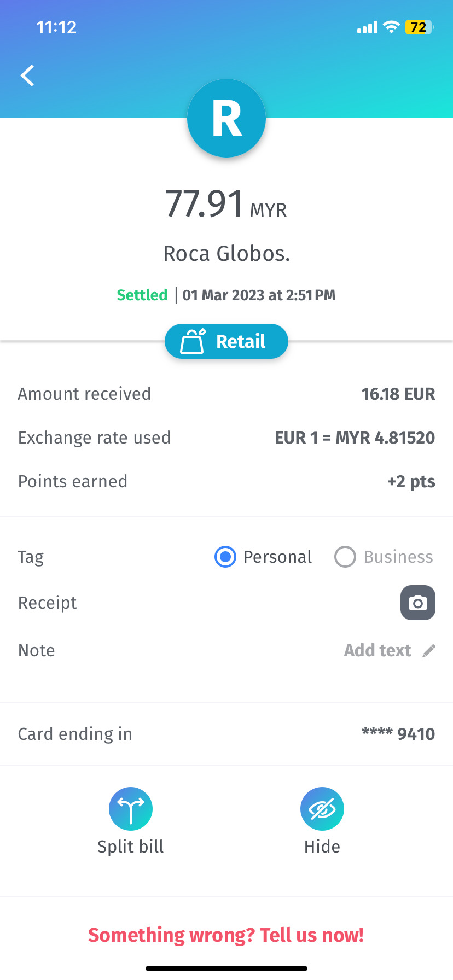Screen dimensions: 453x980
Task: Tap the Wi-Fi status icon
Action: 391,27
